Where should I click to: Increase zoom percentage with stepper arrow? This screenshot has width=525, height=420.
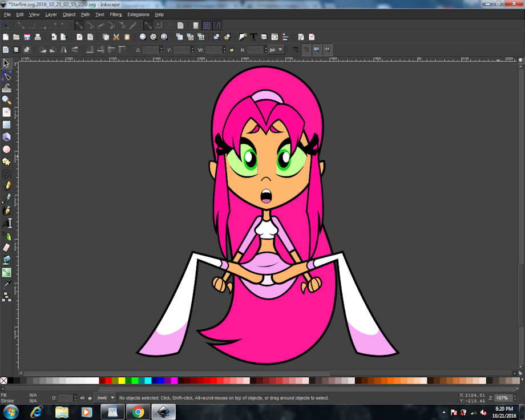point(515,396)
